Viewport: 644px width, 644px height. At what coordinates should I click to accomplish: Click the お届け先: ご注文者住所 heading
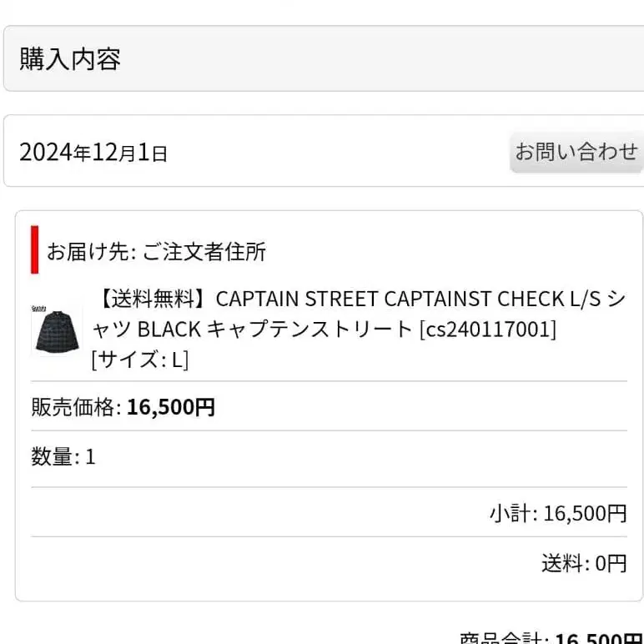pyautogui.click(x=156, y=251)
